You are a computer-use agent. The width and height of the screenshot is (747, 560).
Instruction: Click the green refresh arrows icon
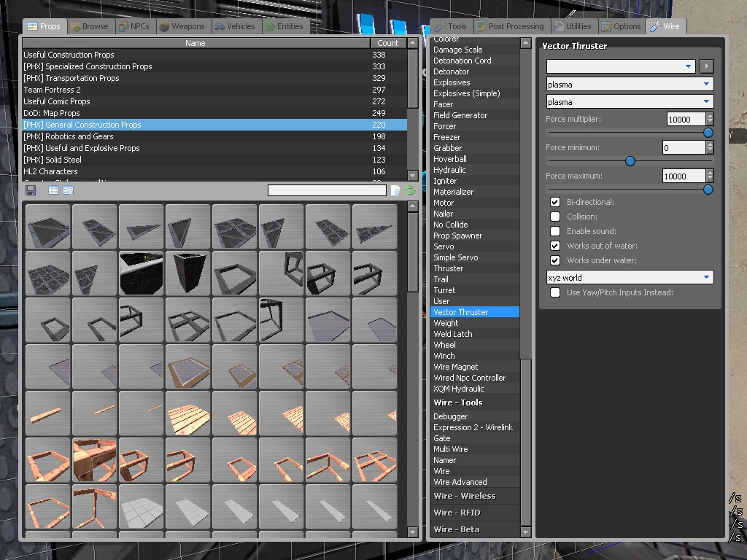410,190
